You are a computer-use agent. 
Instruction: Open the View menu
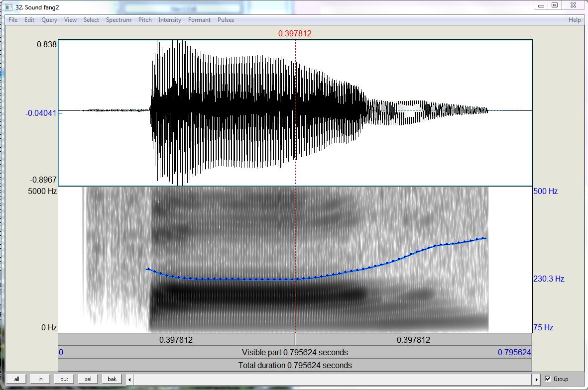[x=70, y=20]
